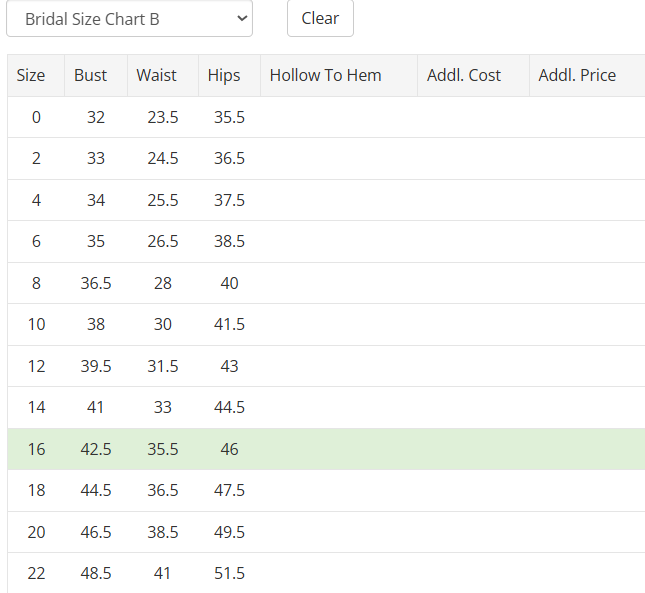Select the size 2 row
The image size is (645, 593).
point(326,159)
